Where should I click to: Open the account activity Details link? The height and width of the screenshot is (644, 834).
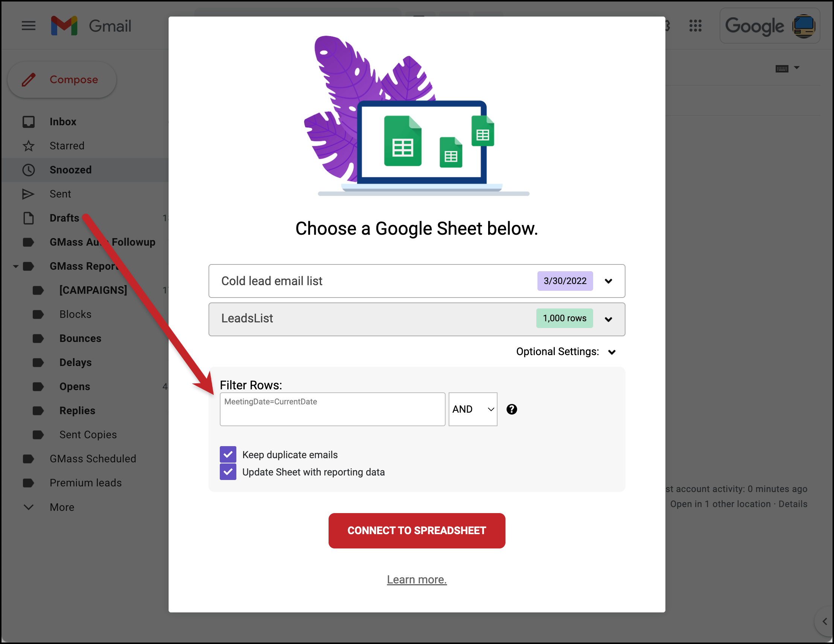793,504
